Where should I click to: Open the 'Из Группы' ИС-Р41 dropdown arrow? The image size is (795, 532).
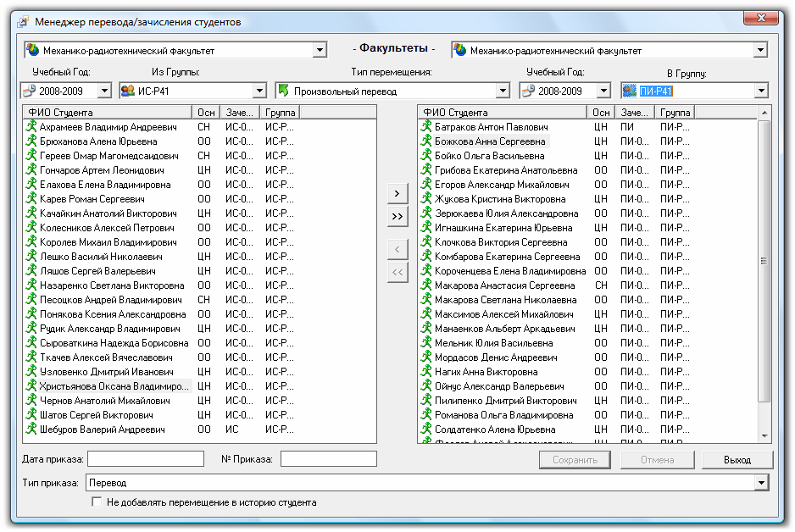259,91
